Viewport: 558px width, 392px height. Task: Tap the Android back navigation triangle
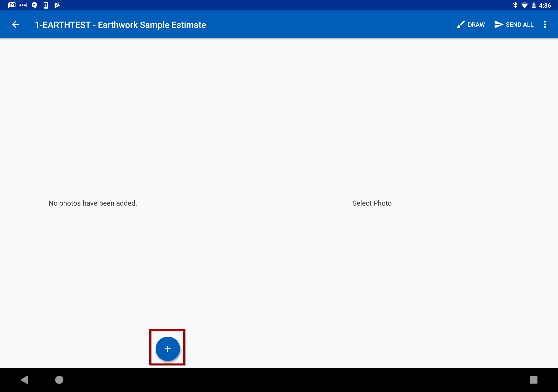24,380
